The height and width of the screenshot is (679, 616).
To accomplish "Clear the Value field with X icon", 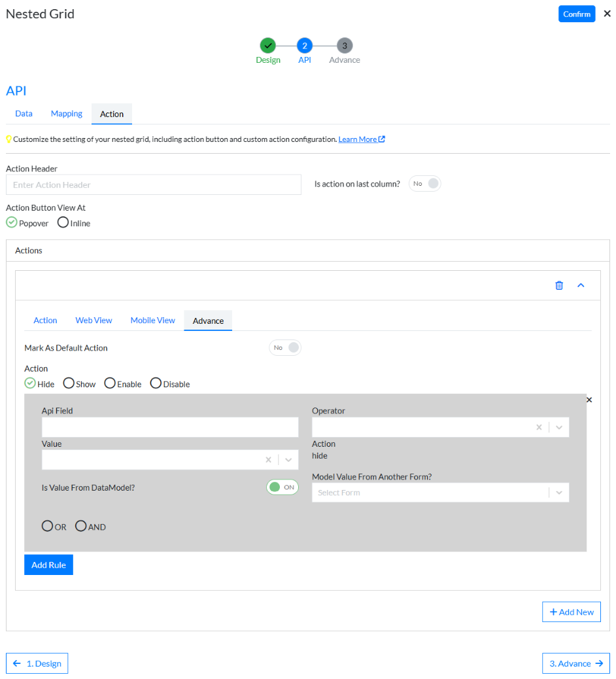I will click(268, 460).
